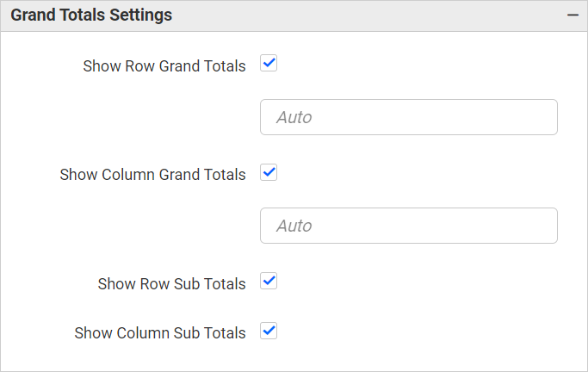Focus the Auto field under Row Grand Totals
The width and height of the screenshot is (588, 372).
(408, 117)
